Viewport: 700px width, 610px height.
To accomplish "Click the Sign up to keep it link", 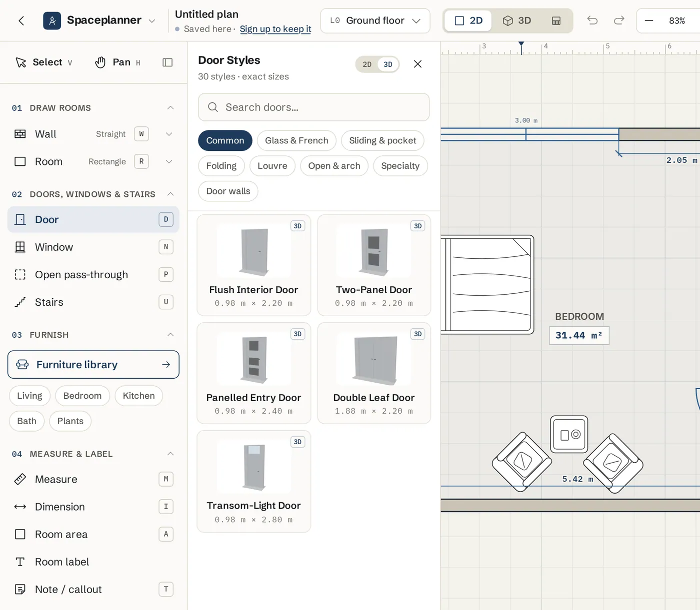I will 275,29.
